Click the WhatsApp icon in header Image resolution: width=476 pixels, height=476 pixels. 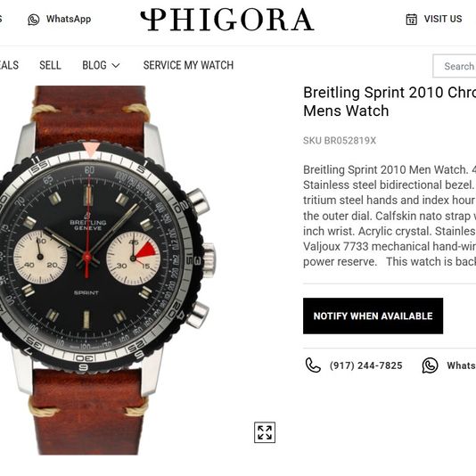click(x=34, y=20)
